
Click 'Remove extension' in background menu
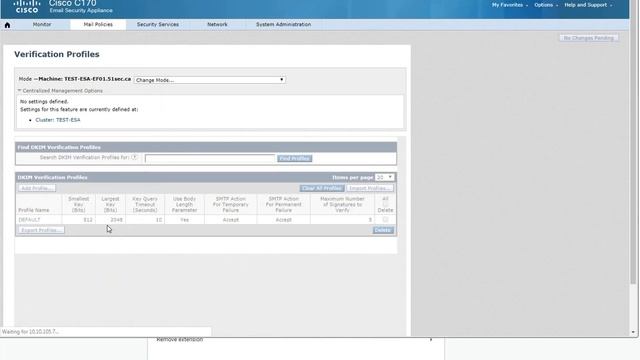click(180, 340)
